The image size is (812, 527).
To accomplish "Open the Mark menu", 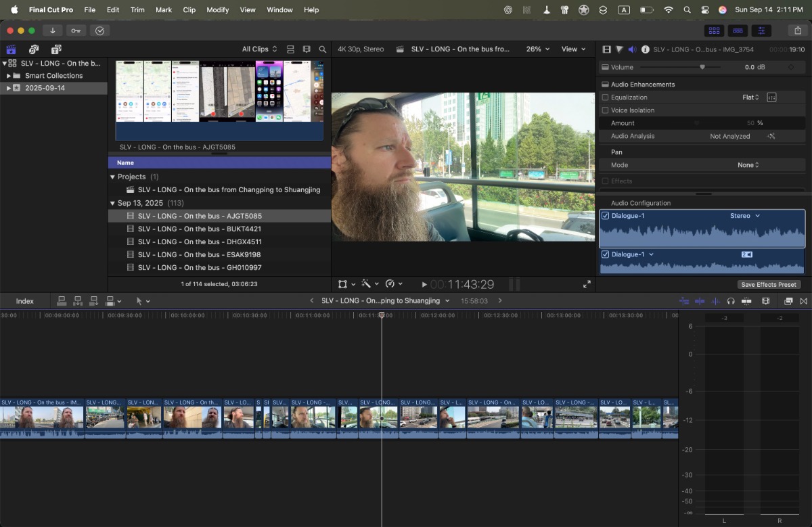I will coord(164,10).
